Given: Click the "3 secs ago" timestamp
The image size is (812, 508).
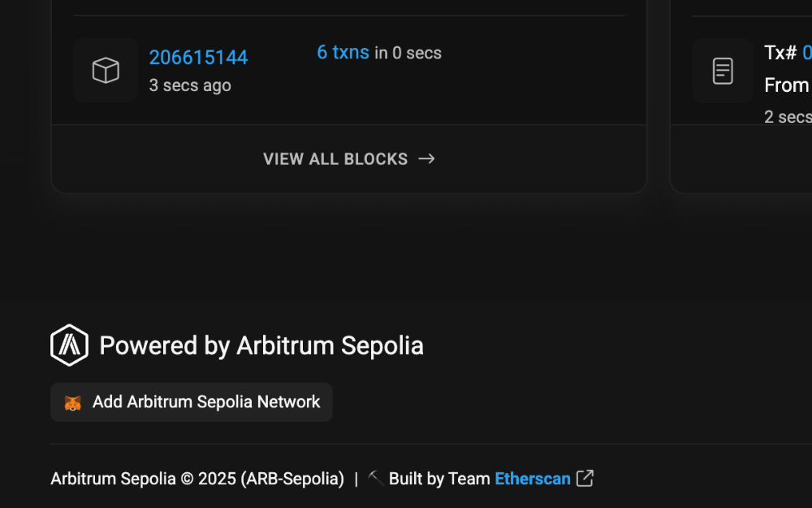Looking at the screenshot, I should (x=190, y=85).
